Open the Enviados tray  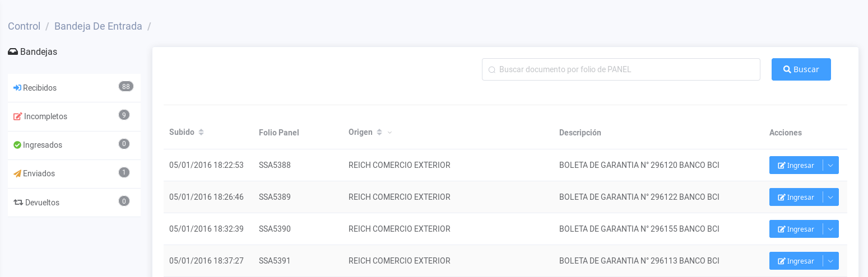(x=39, y=173)
